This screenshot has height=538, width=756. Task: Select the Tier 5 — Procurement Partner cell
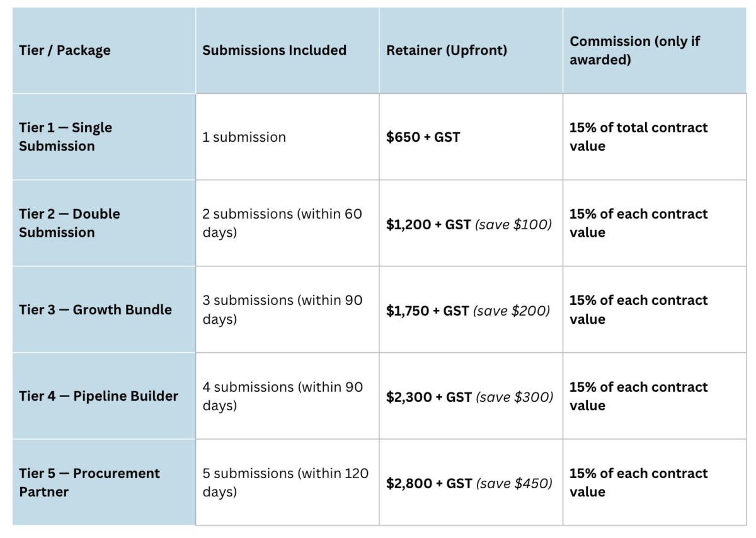coord(89,483)
